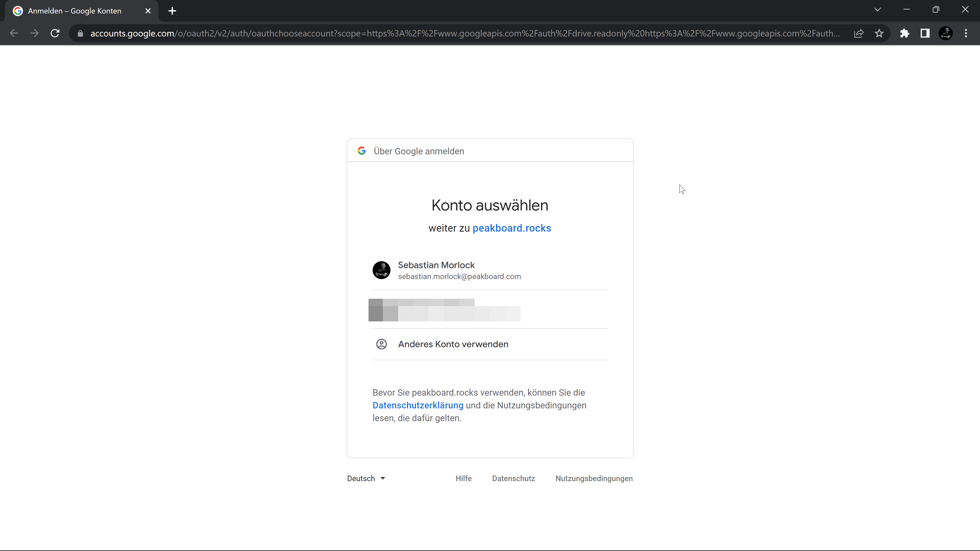Click Anderes Konto verwenden
Viewport: 980px width, 551px height.
(x=490, y=344)
